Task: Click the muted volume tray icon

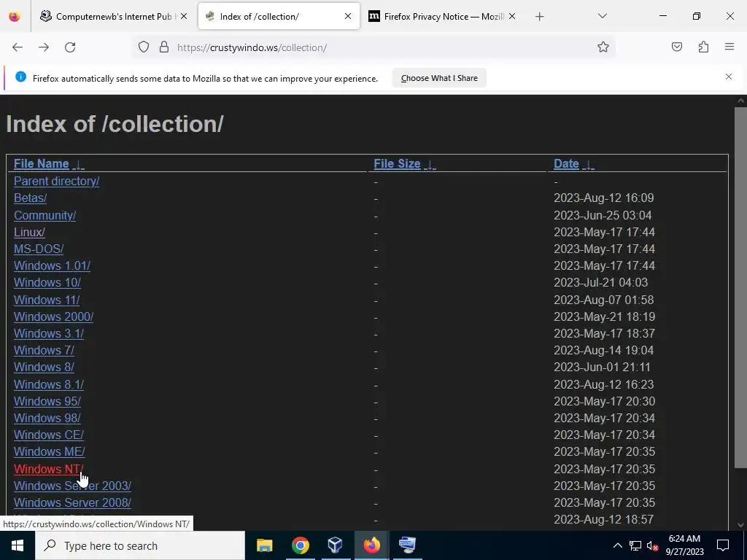Action: [652, 545]
